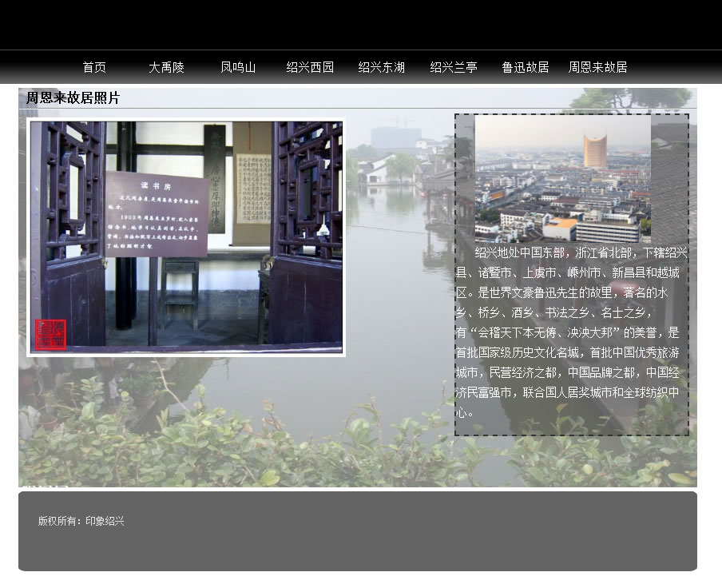
Task: Open the 首页 home navigation link
Action: [94, 67]
